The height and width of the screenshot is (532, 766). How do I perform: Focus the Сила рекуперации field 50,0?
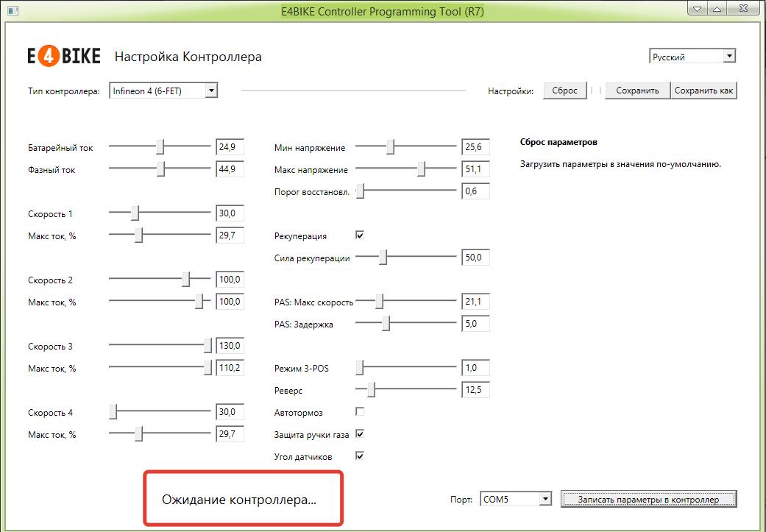tap(475, 257)
